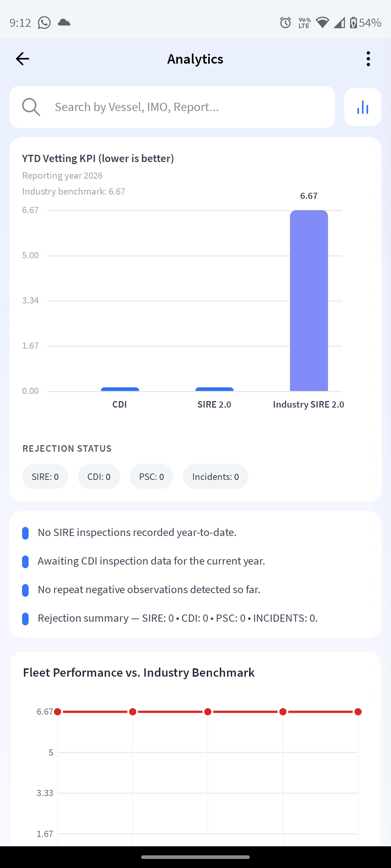Tap the bar chart filter icon
The height and width of the screenshot is (868, 391).
pos(363,107)
